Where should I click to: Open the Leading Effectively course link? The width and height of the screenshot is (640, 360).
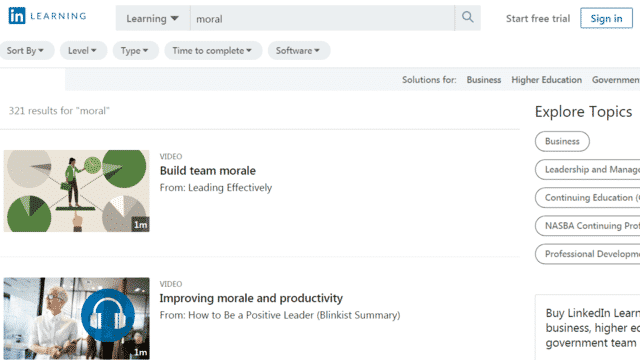coord(230,188)
